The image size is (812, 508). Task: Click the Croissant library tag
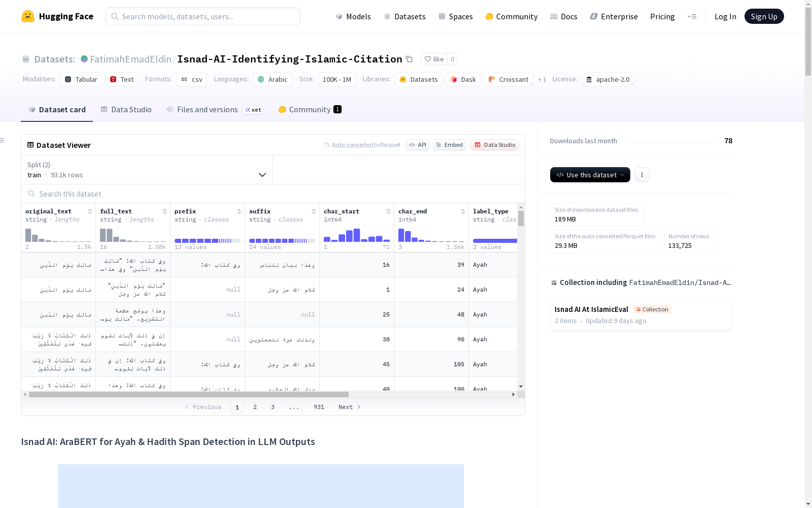509,79
